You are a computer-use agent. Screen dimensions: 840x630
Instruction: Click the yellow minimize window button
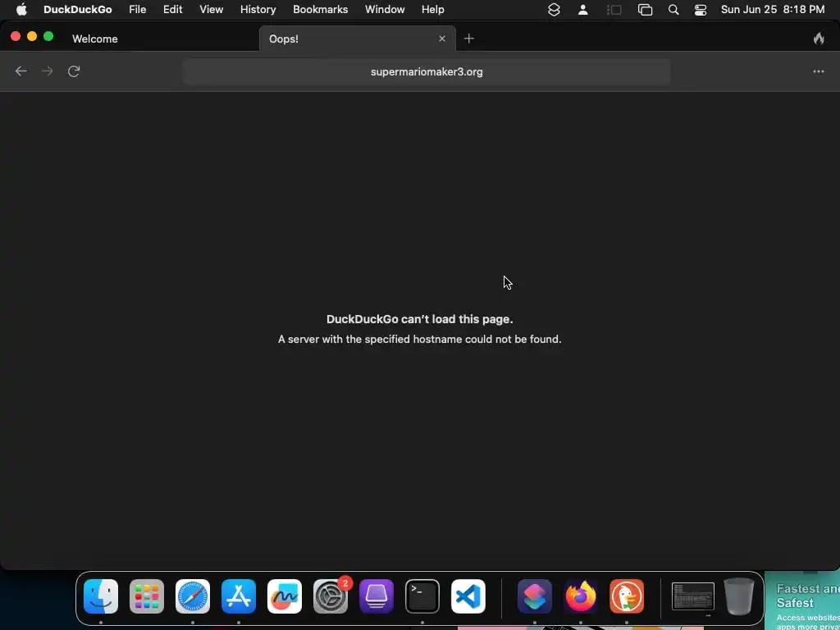tap(32, 36)
